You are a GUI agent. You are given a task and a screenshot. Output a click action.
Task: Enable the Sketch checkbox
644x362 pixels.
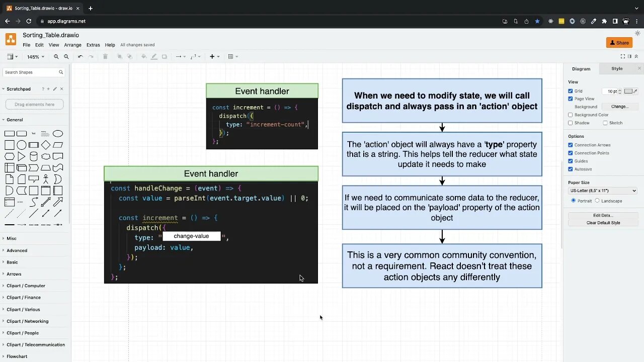pos(605,123)
